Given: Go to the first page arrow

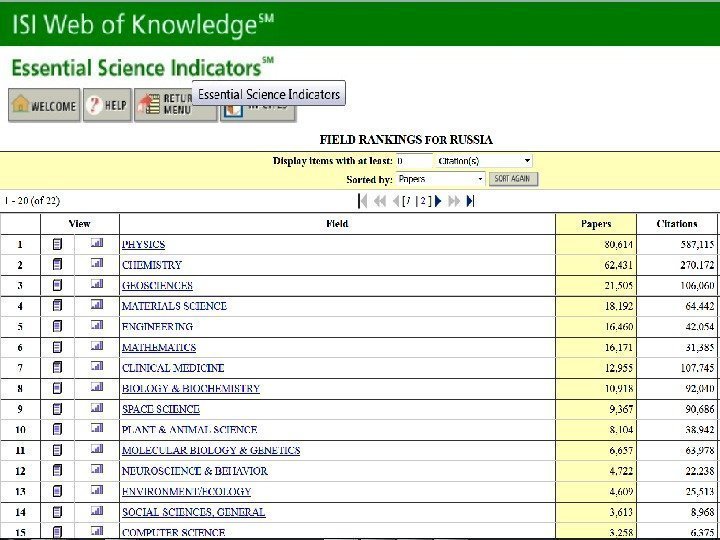Looking at the screenshot, I should [362, 201].
